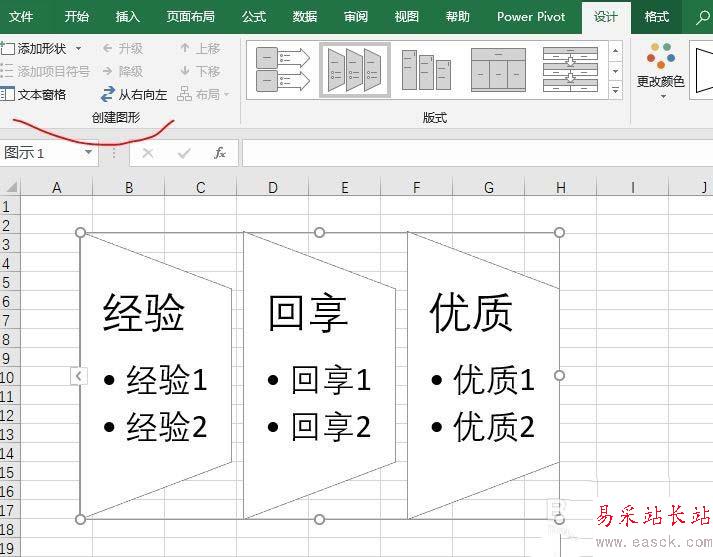
Task: Click the formula bar confirm check icon
Action: (184, 153)
